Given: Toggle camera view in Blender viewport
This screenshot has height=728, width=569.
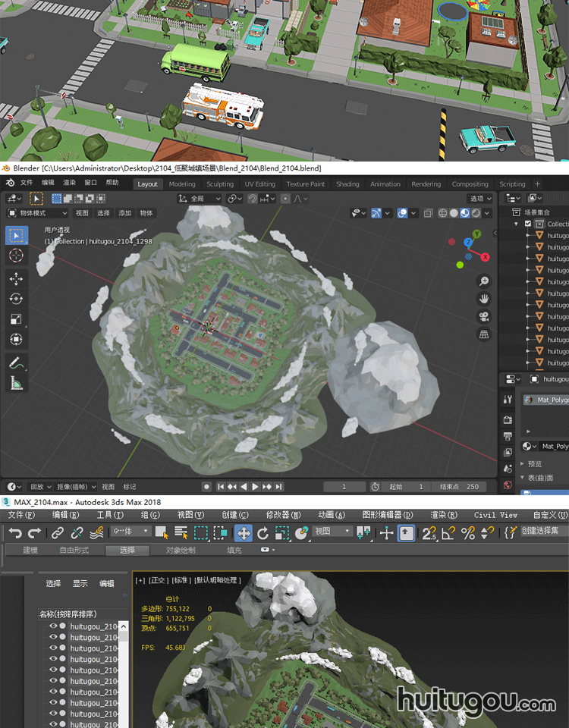Looking at the screenshot, I should click(x=484, y=316).
